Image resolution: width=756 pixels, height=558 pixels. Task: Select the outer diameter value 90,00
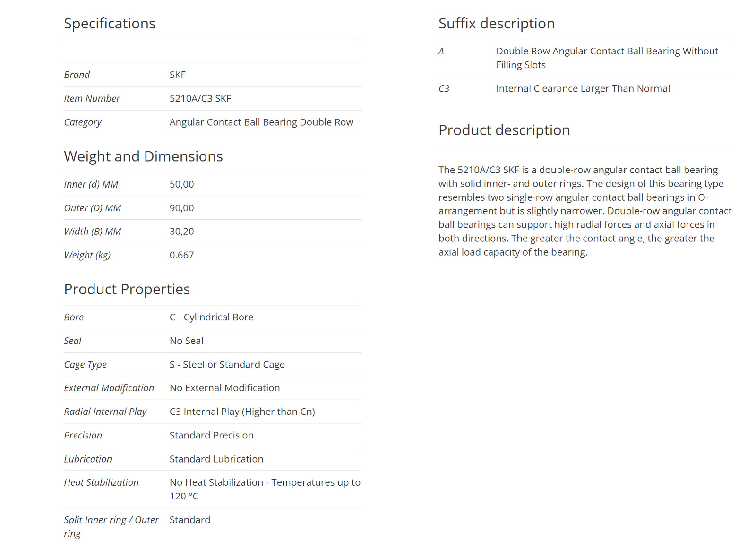181,208
